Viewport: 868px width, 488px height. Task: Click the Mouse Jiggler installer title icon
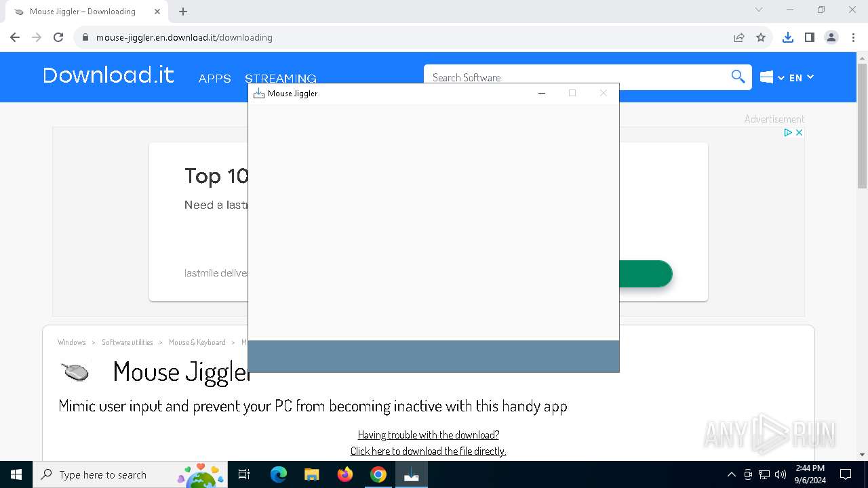click(258, 94)
